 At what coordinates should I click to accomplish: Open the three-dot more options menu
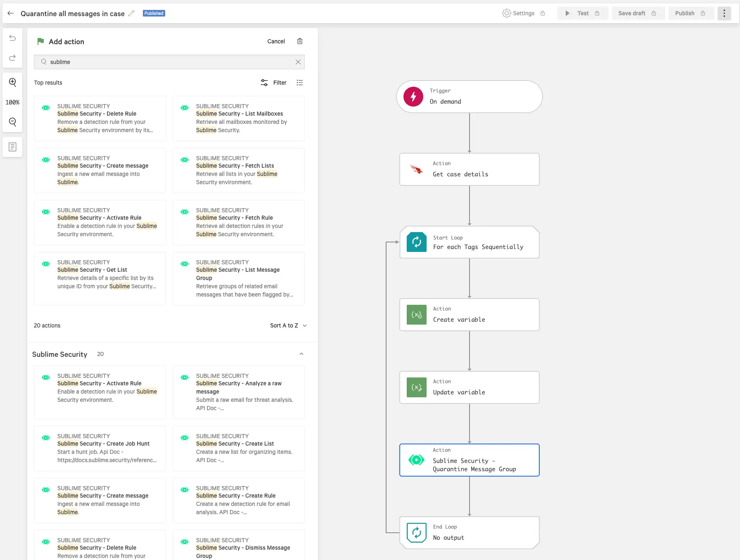tap(724, 13)
